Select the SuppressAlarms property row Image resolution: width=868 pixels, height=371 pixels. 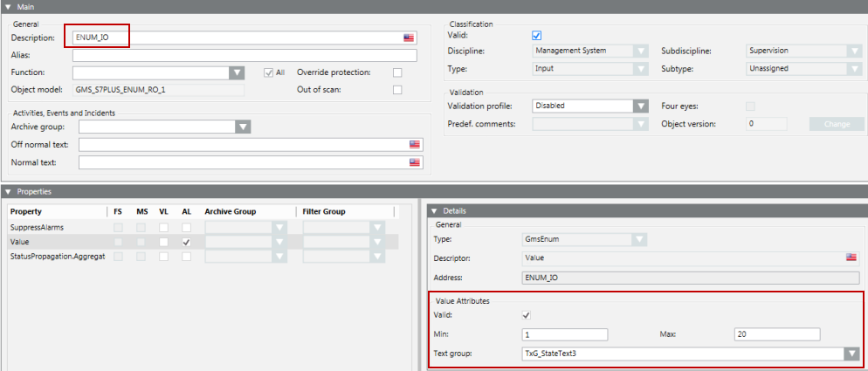pyautogui.click(x=44, y=227)
